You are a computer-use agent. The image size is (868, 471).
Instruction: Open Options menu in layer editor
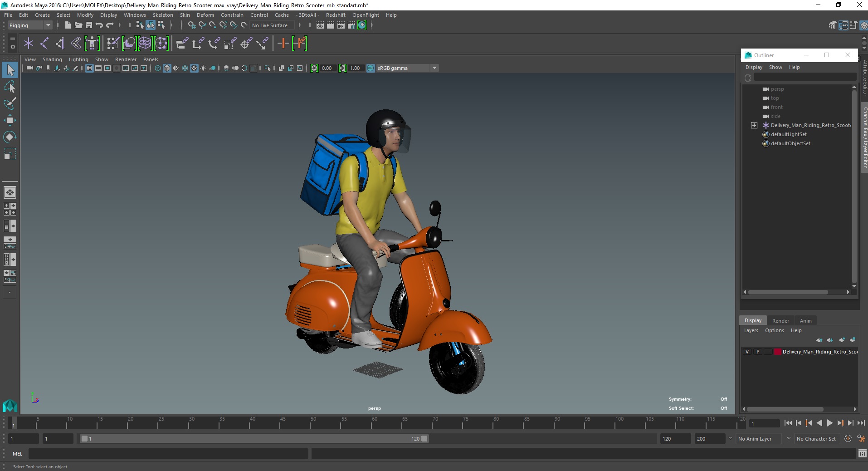click(774, 330)
